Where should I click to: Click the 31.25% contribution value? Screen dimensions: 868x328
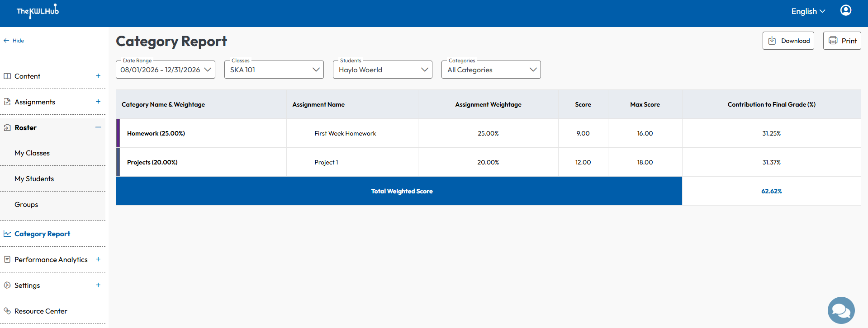pyautogui.click(x=772, y=133)
